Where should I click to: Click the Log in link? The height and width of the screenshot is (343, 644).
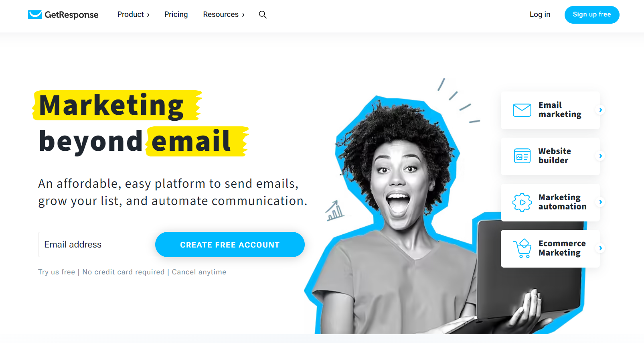540,14
